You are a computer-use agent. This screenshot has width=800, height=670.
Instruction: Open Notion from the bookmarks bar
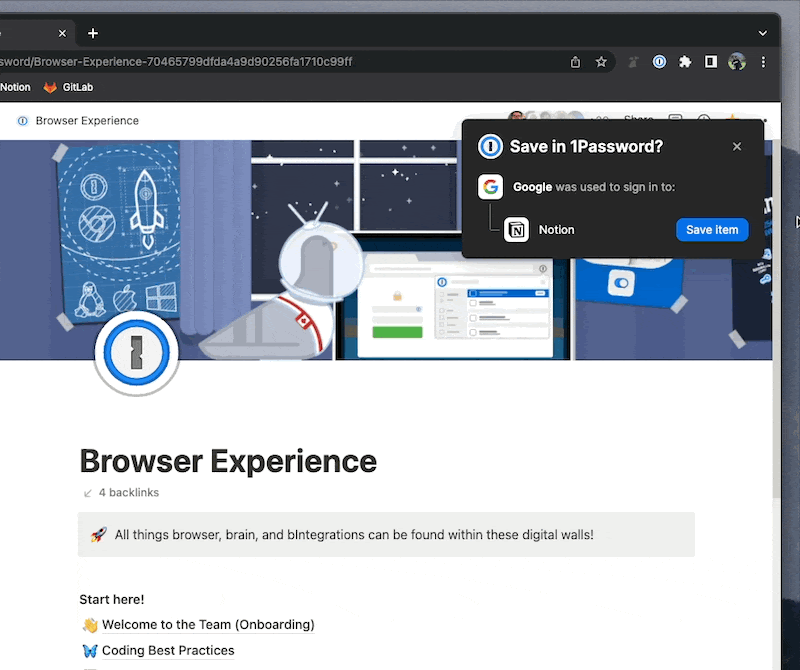tap(16, 87)
